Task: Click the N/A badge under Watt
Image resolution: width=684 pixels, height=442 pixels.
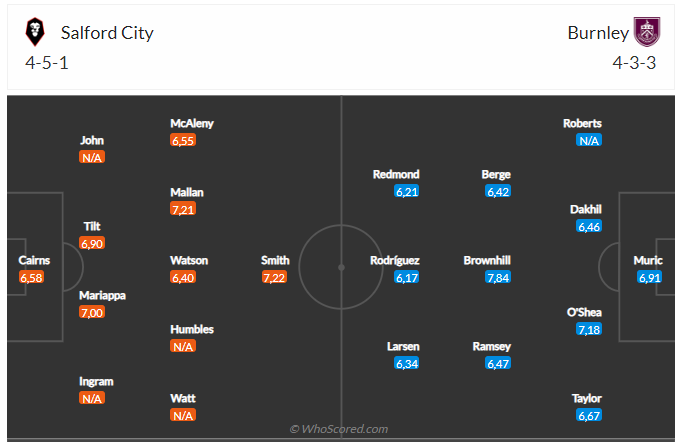Action: coord(182,415)
